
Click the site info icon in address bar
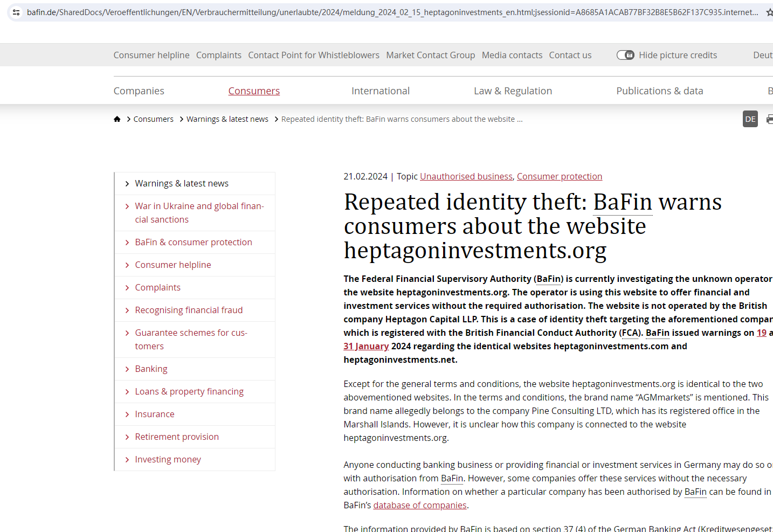tap(16, 12)
